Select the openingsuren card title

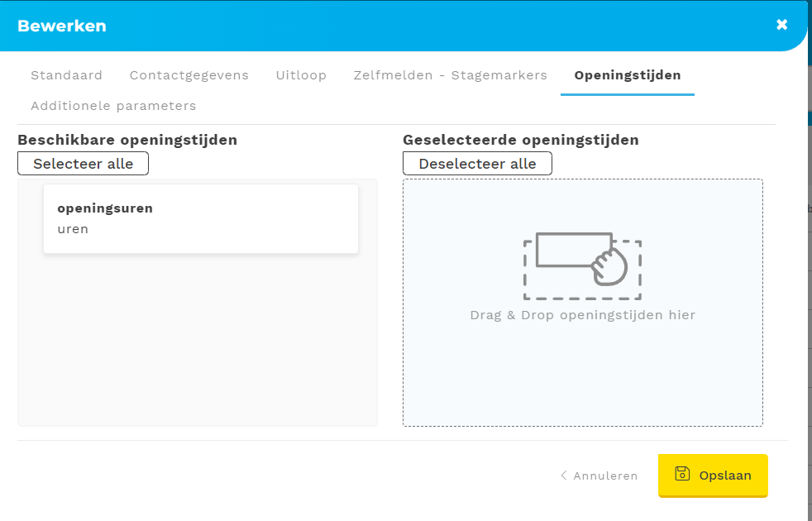[105, 208]
